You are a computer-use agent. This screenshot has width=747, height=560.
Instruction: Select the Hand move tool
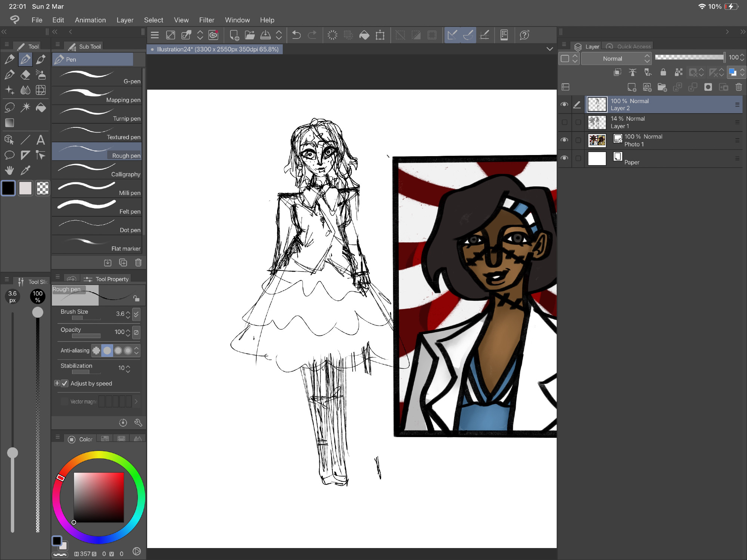tap(9, 170)
